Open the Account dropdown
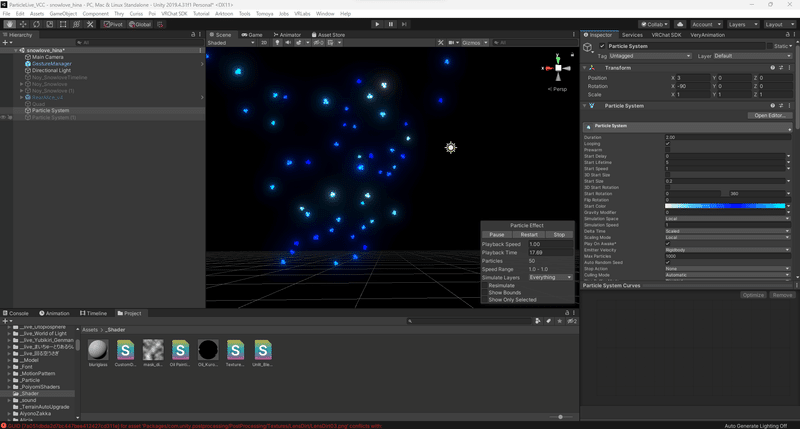The image size is (800, 429). pos(706,24)
